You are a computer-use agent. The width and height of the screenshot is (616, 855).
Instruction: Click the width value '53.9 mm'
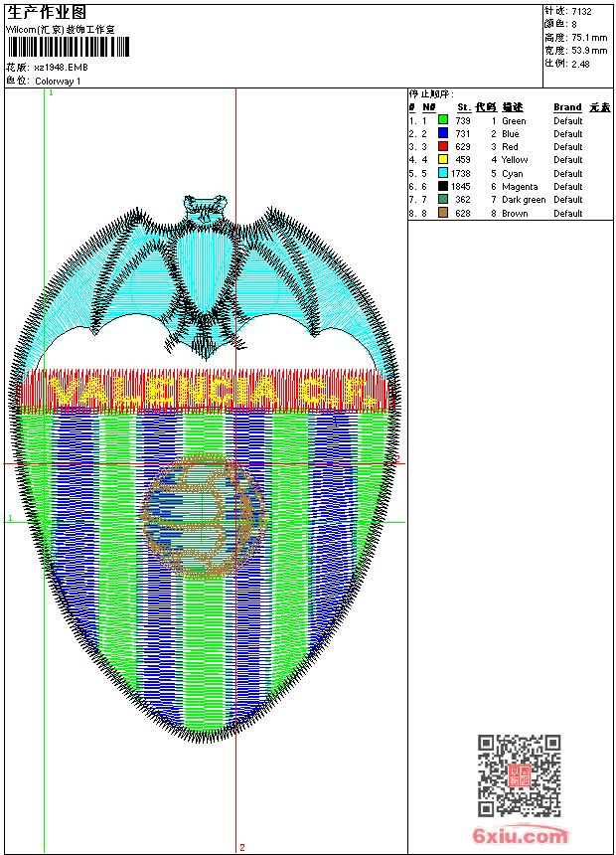589,51
